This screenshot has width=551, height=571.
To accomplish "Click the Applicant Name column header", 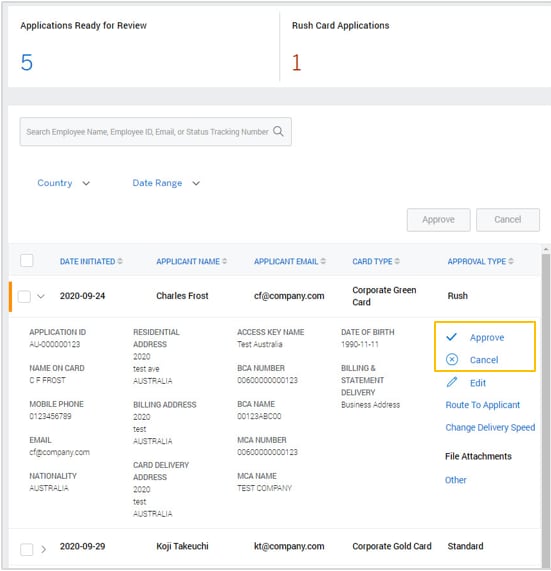I will coord(188,261).
